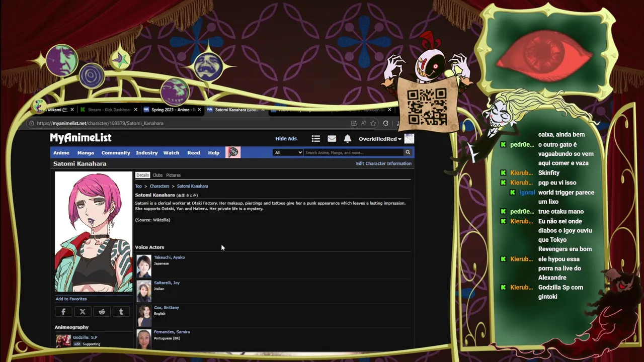The width and height of the screenshot is (644, 362).
Task: Click Edit Character Information link
Action: (383, 163)
